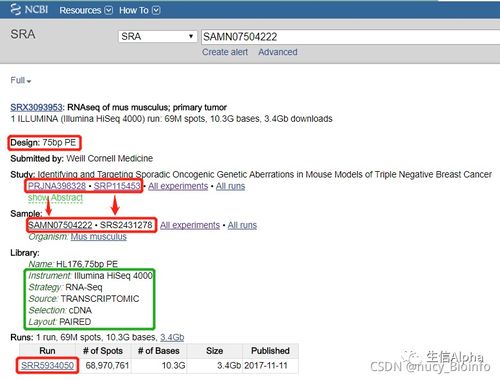This screenshot has height=380, width=500.
Task: Expand the Full display format menu
Action: click(21, 80)
